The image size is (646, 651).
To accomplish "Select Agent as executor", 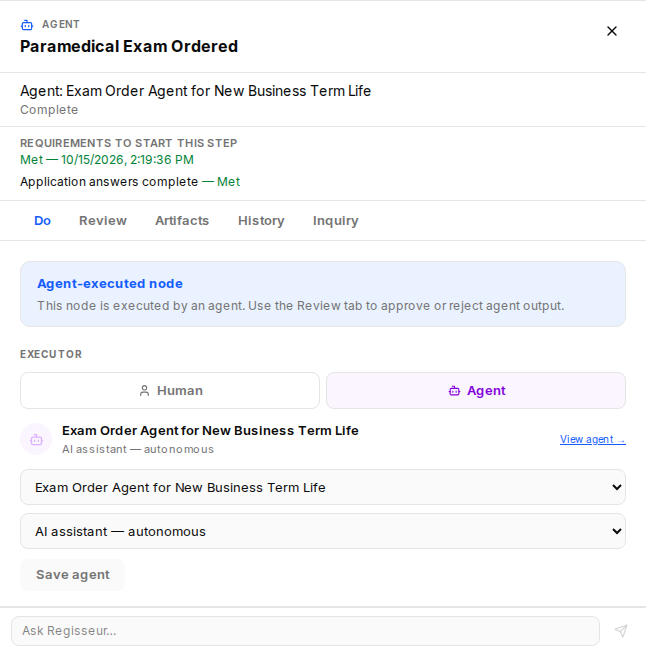I will pyautogui.click(x=476, y=390).
